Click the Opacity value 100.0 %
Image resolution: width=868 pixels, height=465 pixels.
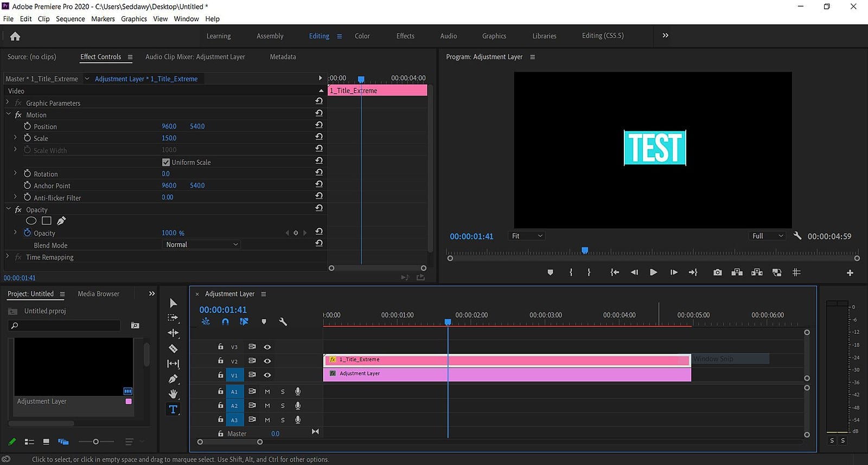coord(173,233)
